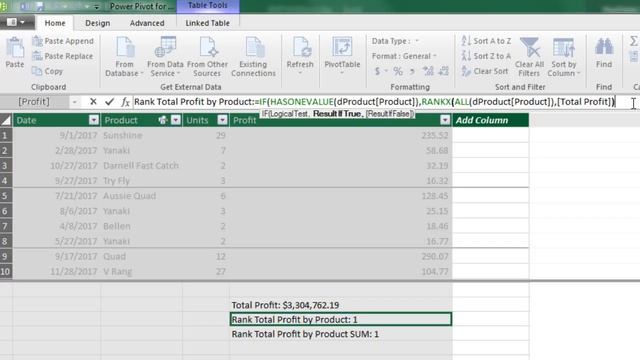Viewport: 640px width, 360px height.
Task: Click the Sunshine product cell
Action: tap(141, 135)
